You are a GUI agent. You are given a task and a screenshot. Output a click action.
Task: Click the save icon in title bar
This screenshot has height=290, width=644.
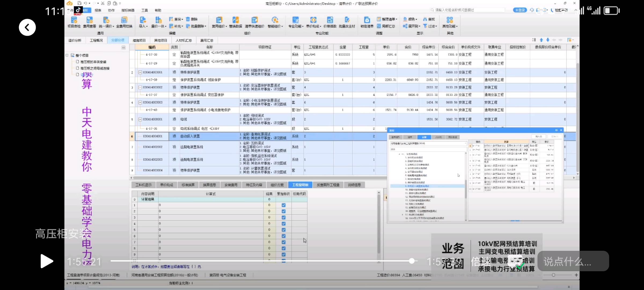(x=79, y=3)
